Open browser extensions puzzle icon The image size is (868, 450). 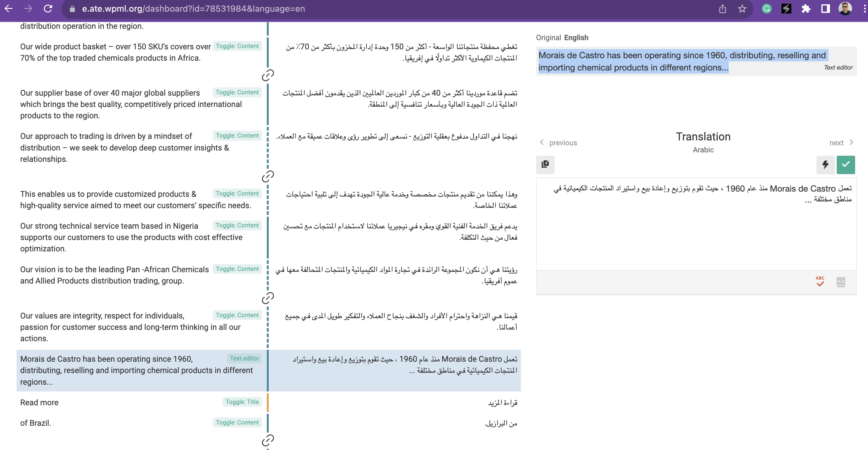[806, 9]
